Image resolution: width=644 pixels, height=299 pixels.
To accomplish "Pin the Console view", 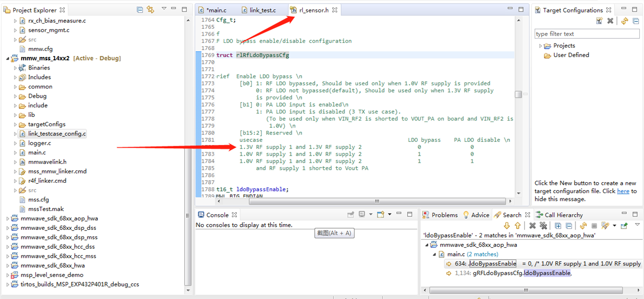I will [351, 215].
